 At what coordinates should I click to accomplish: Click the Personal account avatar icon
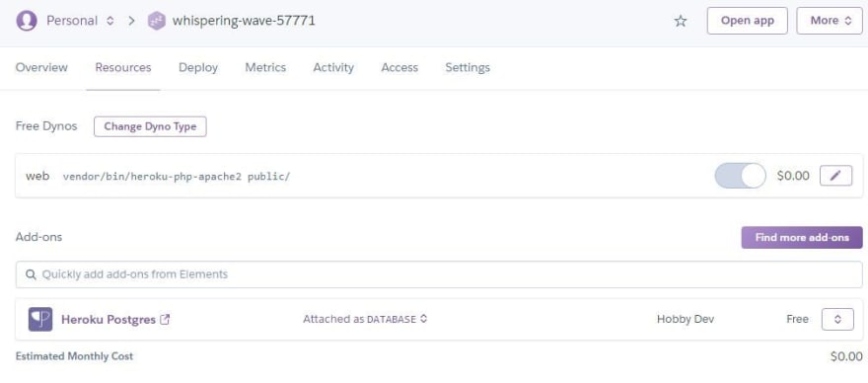27,21
